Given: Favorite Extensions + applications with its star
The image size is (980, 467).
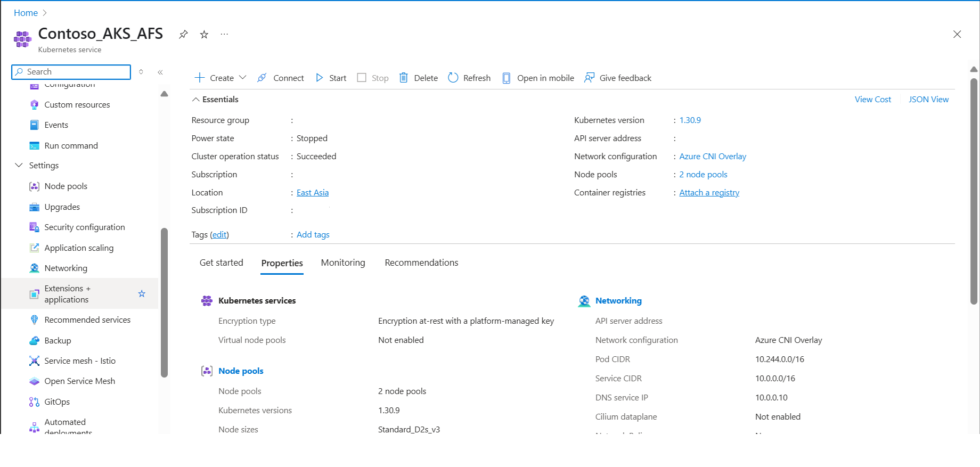Looking at the screenshot, I should tap(142, 294).
